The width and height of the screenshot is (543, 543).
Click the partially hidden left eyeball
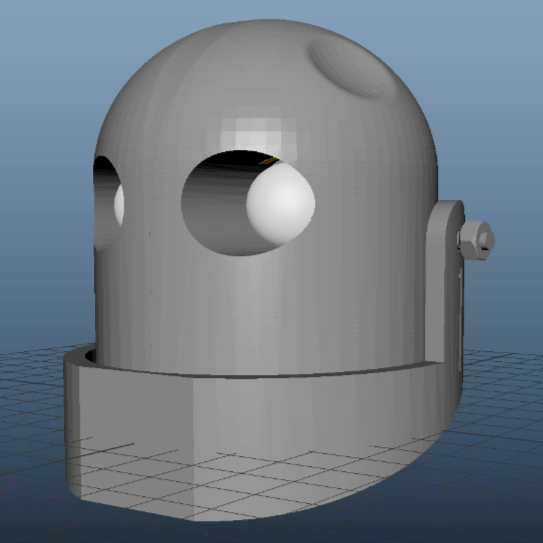tap(119, 205)
